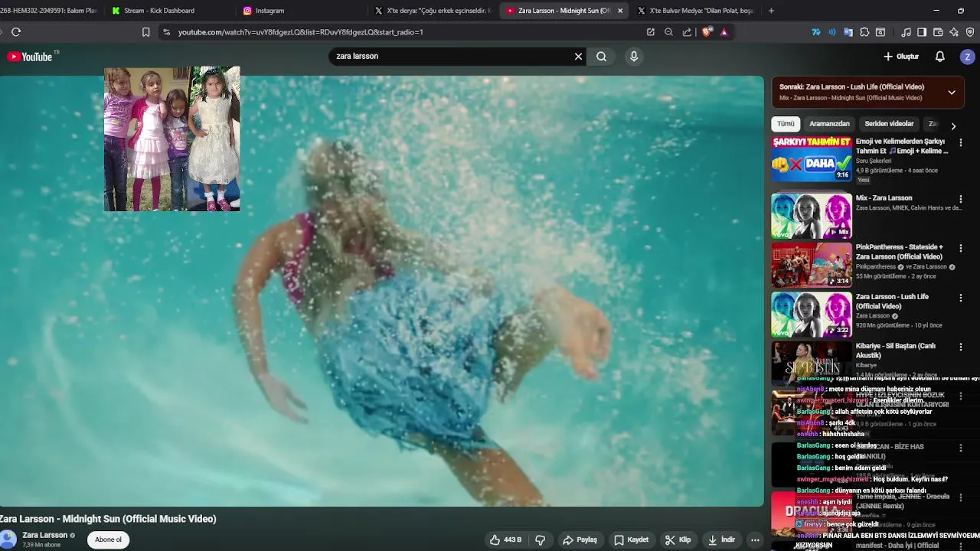Viewport: 980px width, 551px height.
Task: Select the Aramanızdan filter chip
Action: (829, 124)
